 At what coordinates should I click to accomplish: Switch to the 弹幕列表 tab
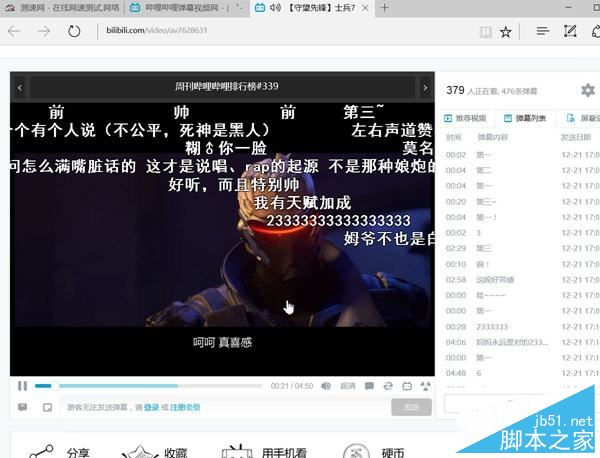(x=525, y=118)
